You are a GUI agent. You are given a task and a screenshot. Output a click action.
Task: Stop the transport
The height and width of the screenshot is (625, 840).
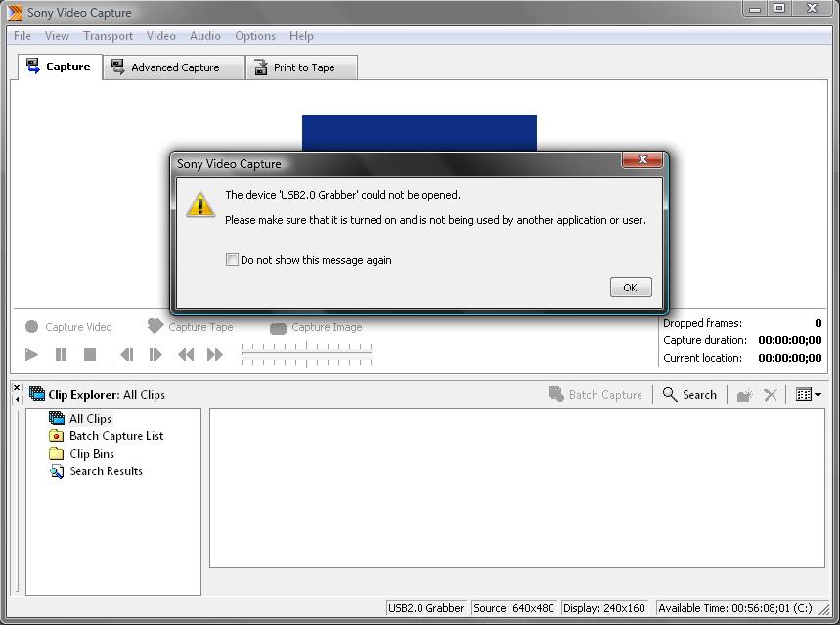pyautogui.click(x=90, y=354)
